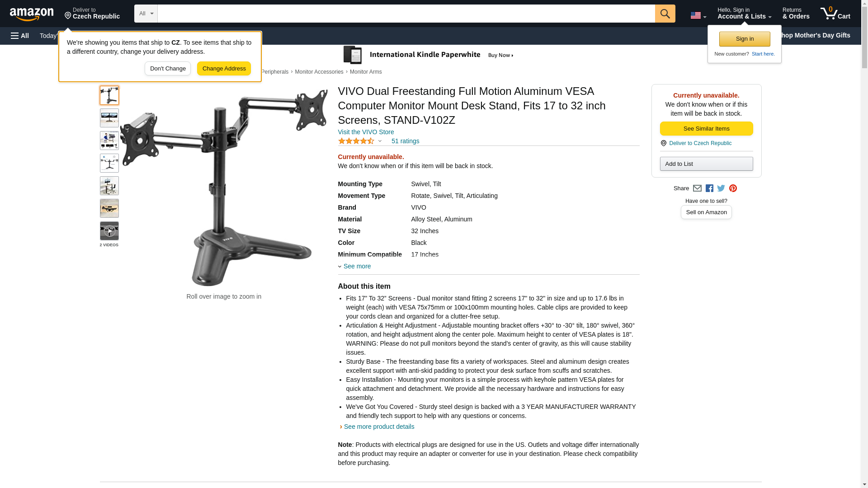The height and width of the screenshot is (488, 868).
Task: Share product on Pinterest icon
Action: tap(733, 188)
